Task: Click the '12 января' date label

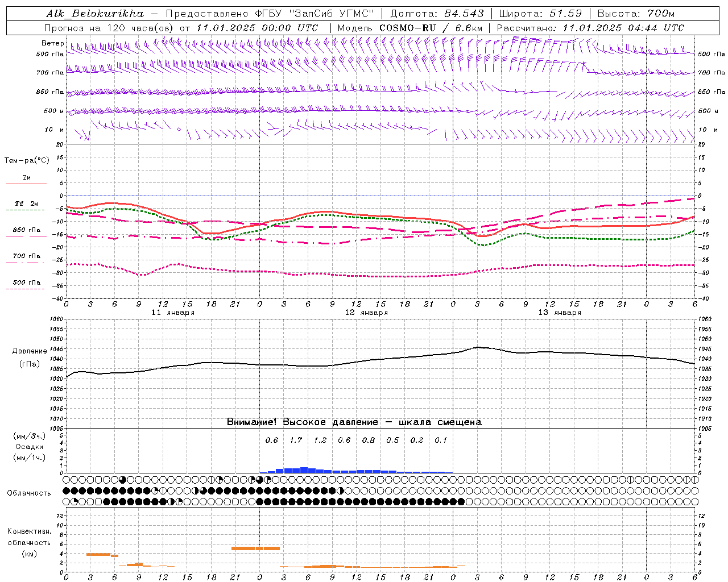Action: [366, 313]
